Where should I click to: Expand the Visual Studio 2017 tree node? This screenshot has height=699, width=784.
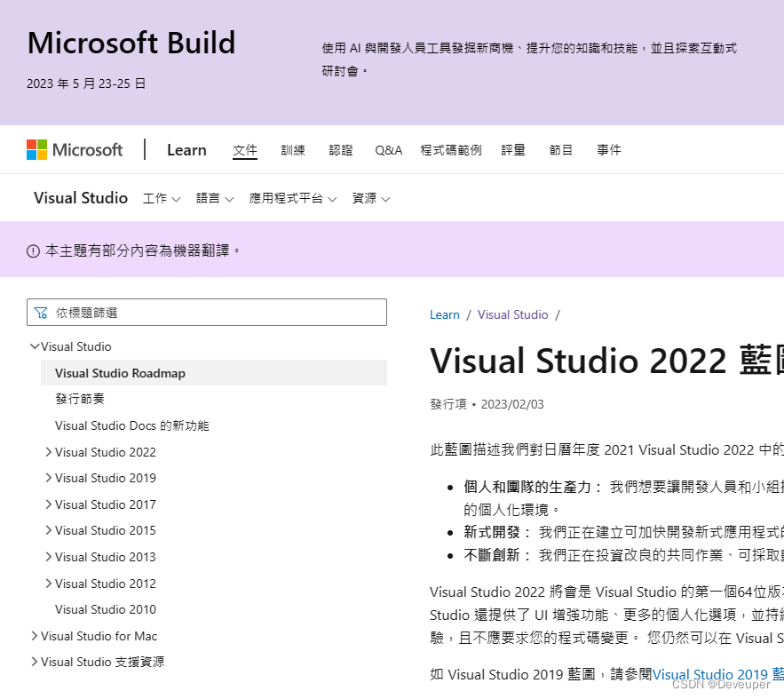[x=49, y=504]
